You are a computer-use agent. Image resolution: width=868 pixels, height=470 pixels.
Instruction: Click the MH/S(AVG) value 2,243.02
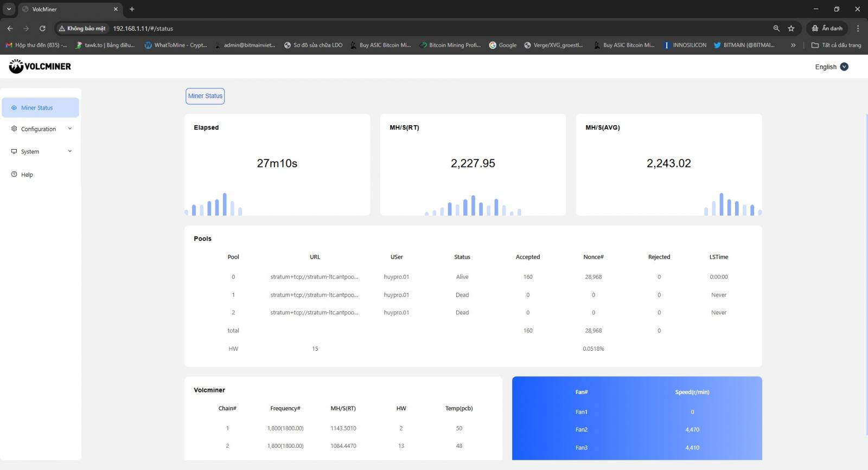(x=669, y=163)
